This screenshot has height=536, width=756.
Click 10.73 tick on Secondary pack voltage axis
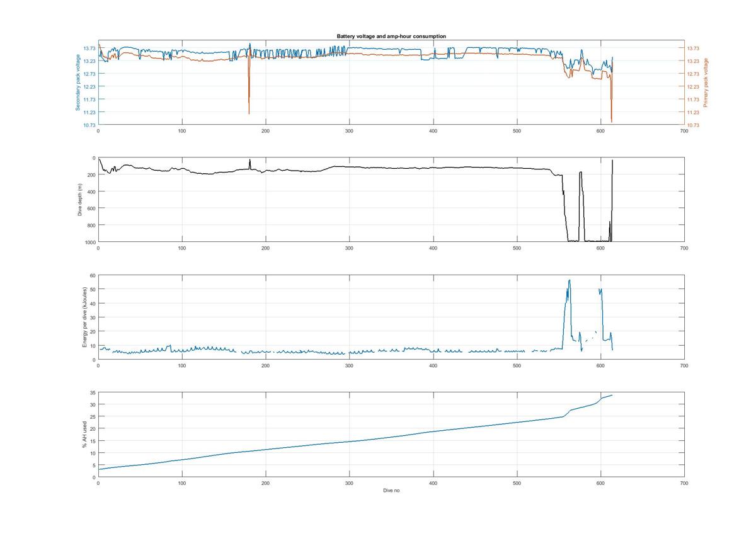point(89,125)
